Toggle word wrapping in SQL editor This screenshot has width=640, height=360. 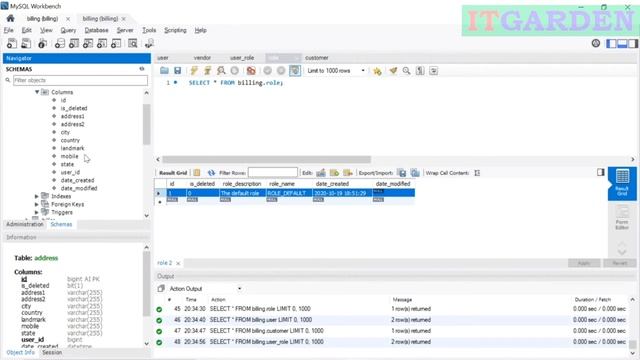pos(433,71)
